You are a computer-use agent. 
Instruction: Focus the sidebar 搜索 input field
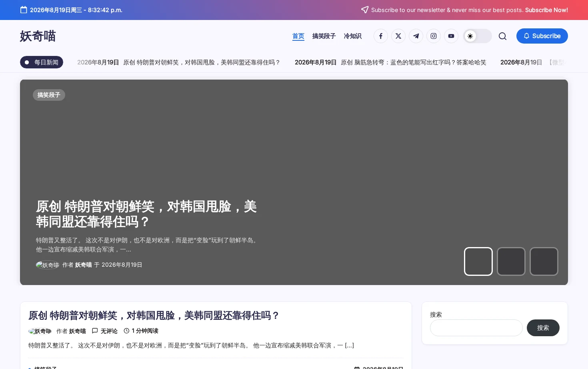[476, 328]
